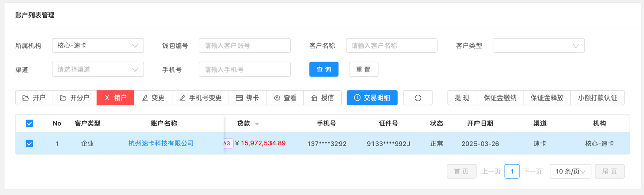
Task: Click the card icon on 绑卡 button
Action: point(240,98)
